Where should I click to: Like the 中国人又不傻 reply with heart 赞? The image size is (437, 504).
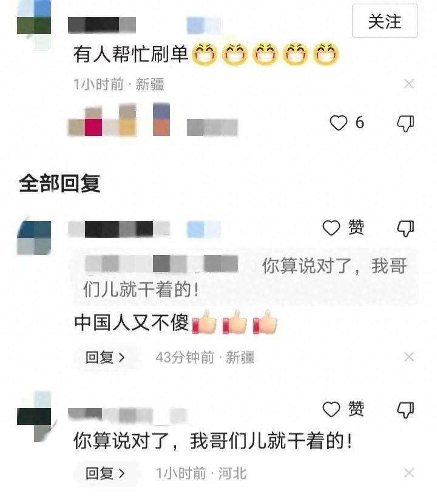click(343, 228)
